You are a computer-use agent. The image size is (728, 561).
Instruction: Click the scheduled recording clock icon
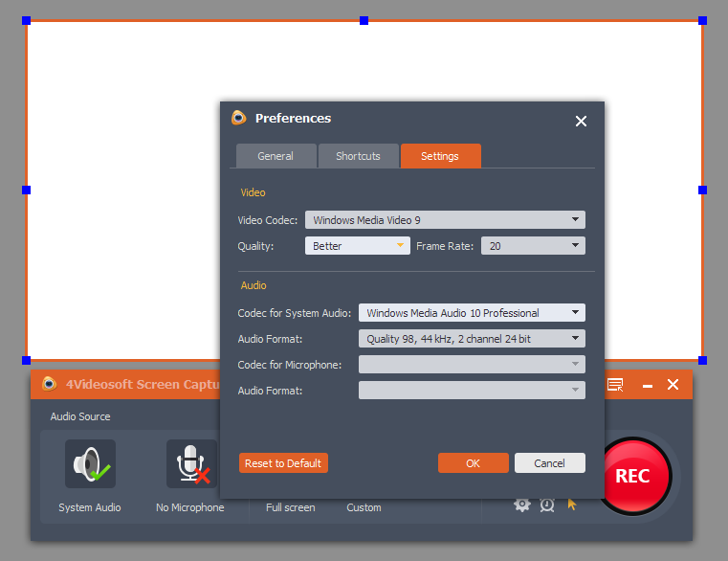point(547,505)
